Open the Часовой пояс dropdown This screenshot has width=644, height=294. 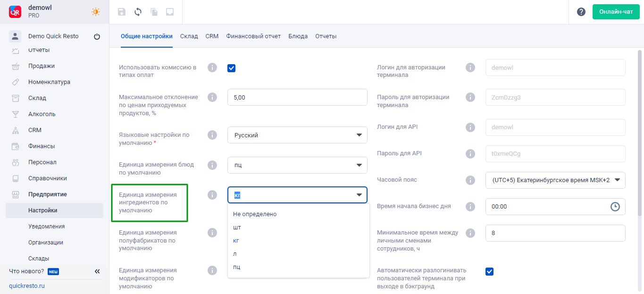coord(555,180)
